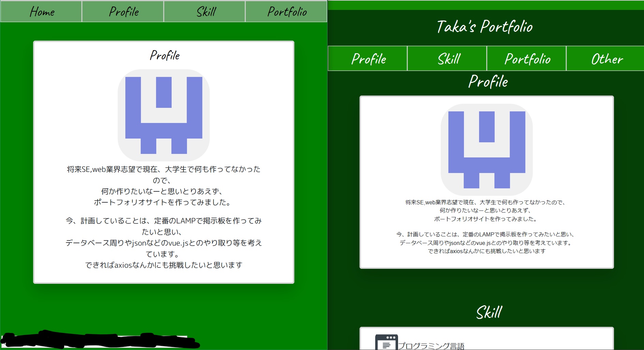Select Profile in the right navigation bar

click(x=367, y=58)
